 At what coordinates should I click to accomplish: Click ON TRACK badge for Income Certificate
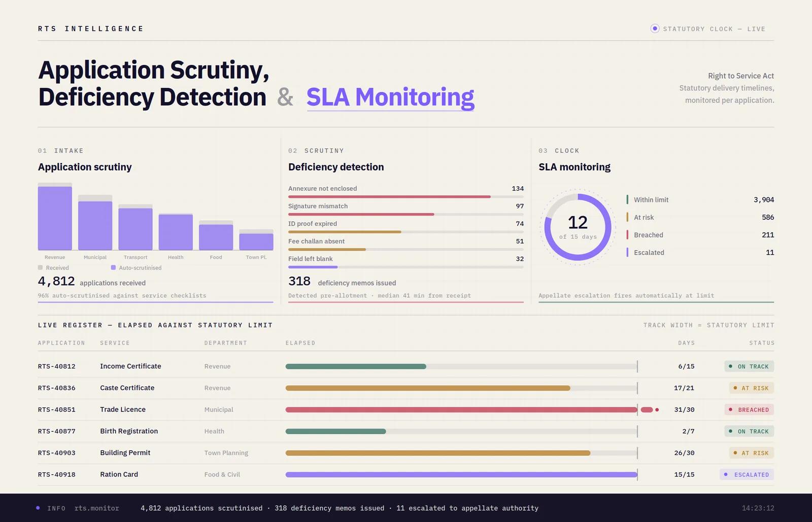click(x=749, y=366)
